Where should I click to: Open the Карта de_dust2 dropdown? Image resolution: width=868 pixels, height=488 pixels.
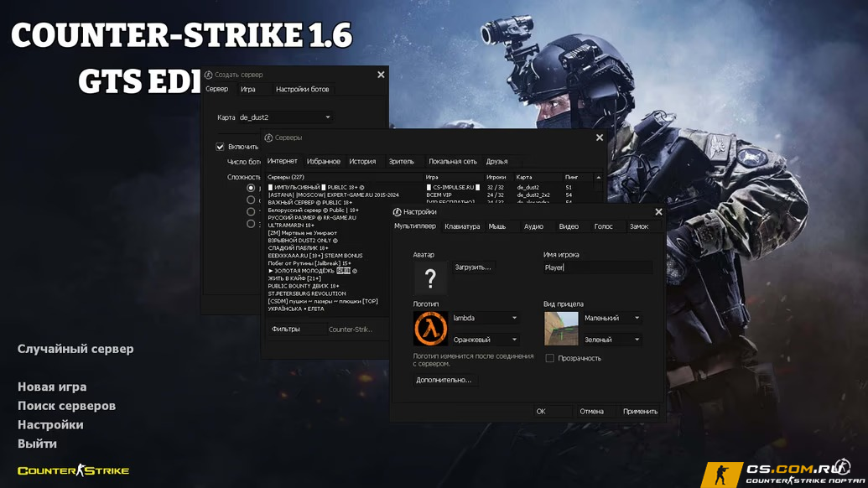tap(285, 117)
